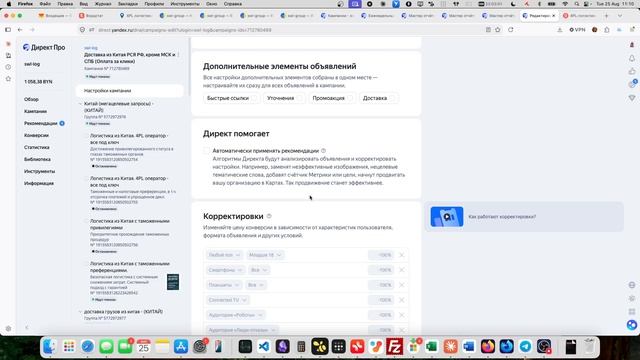The image size is (640, 360).
Task: Open the VPN indicator in the toolbar
Action: 577,30
